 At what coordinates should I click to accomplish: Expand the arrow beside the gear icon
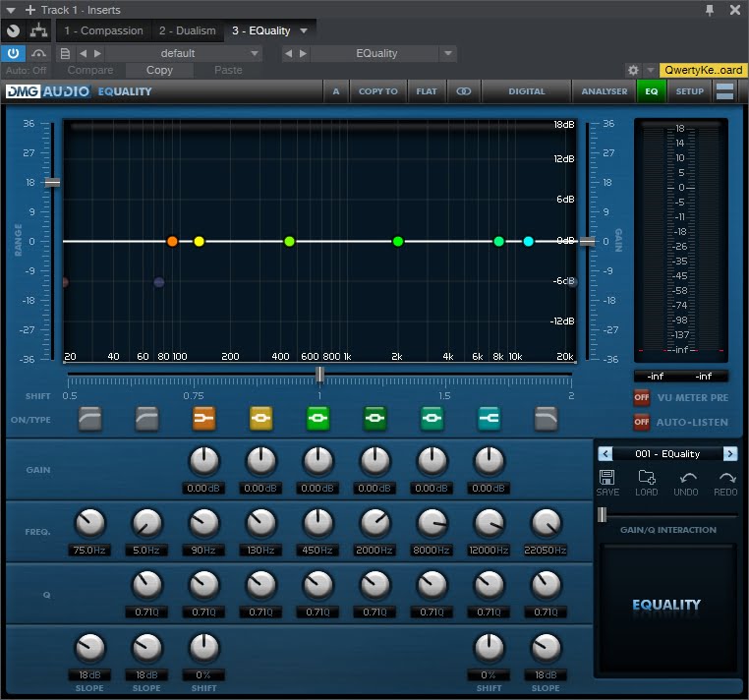pyautogui.click(x=650, y=70)
